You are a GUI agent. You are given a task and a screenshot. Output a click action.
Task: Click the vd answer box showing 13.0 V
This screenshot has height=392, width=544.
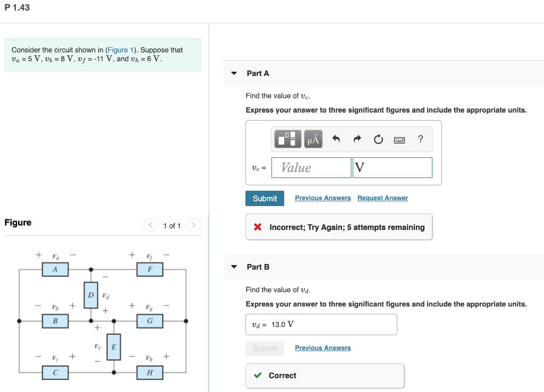[321, 324]
